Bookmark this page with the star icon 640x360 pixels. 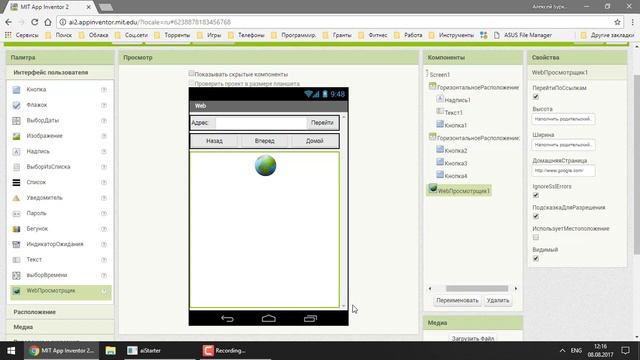pos(617,22)
